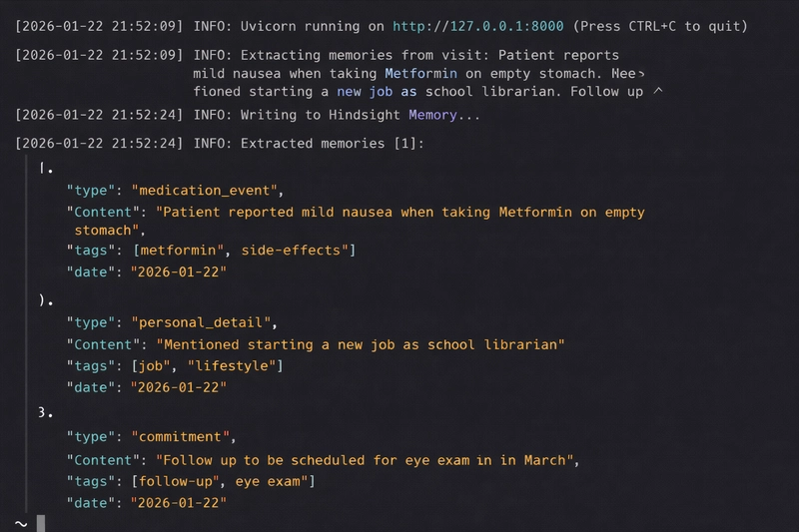
Task: Click the job, lifestyle tags list
Action: point(208,366)
